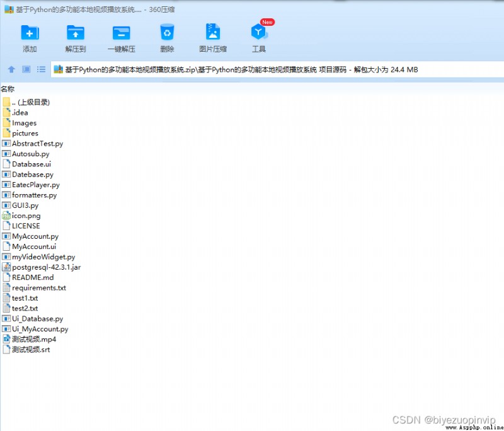Select the test1.txt file icon
Viewport: 504px width, 431px height.
coord(6,297)
